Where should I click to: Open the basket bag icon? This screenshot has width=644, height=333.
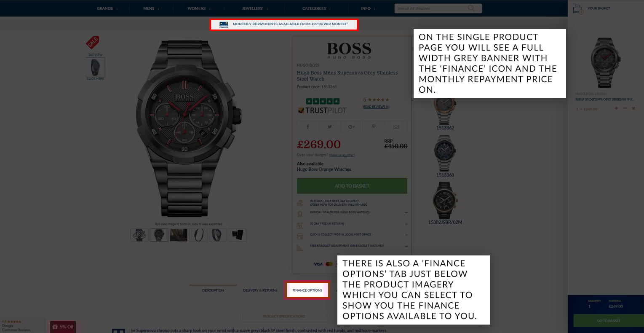pos(577,9)
